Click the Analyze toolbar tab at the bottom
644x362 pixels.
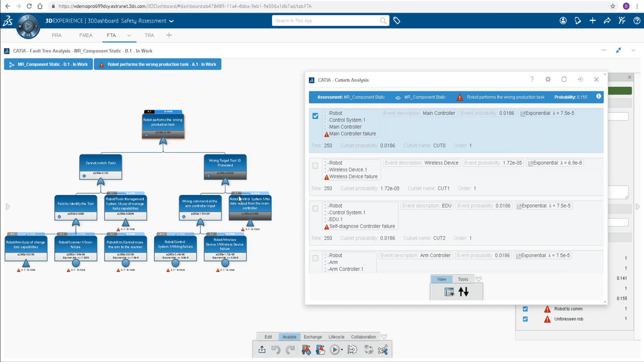coord(289,337)
